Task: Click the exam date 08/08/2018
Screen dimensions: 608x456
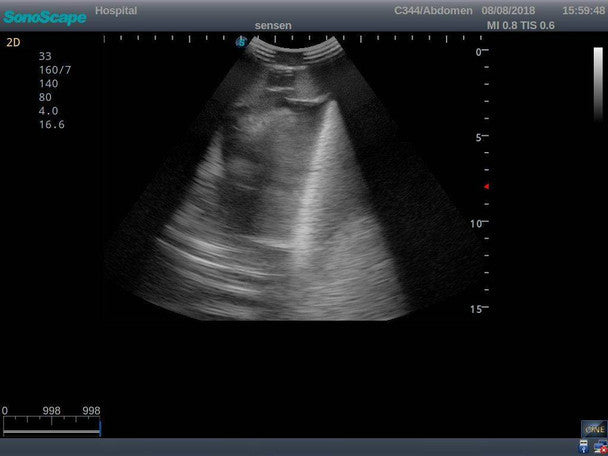Action: [508, 11]
